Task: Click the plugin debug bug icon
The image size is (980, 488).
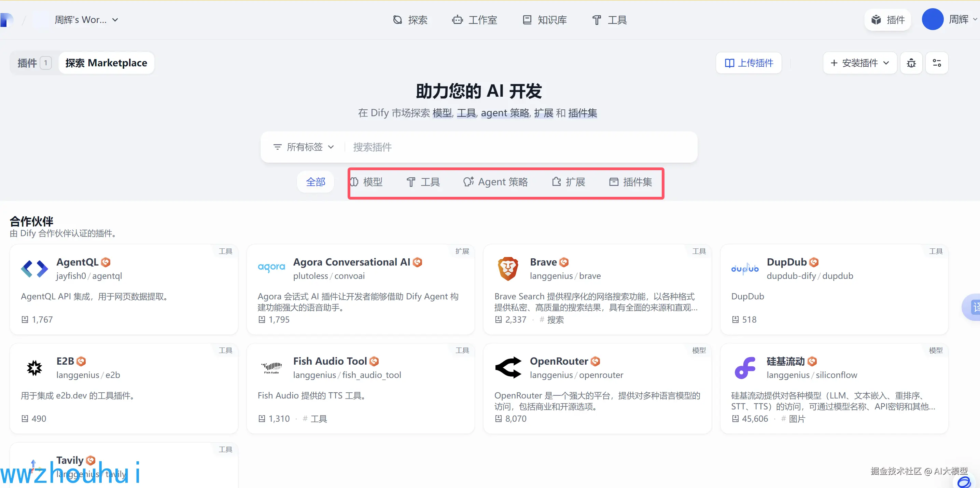Action: (x=911, y=63)
